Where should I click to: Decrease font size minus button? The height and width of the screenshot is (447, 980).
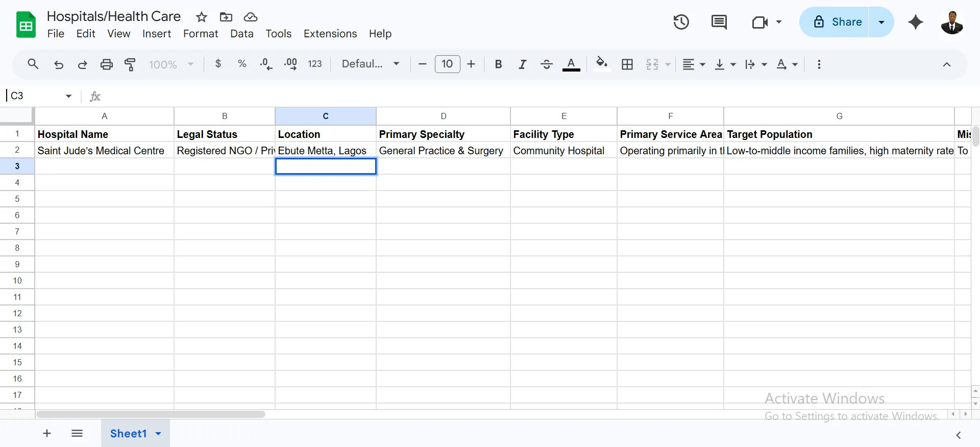tap(422, 64)
